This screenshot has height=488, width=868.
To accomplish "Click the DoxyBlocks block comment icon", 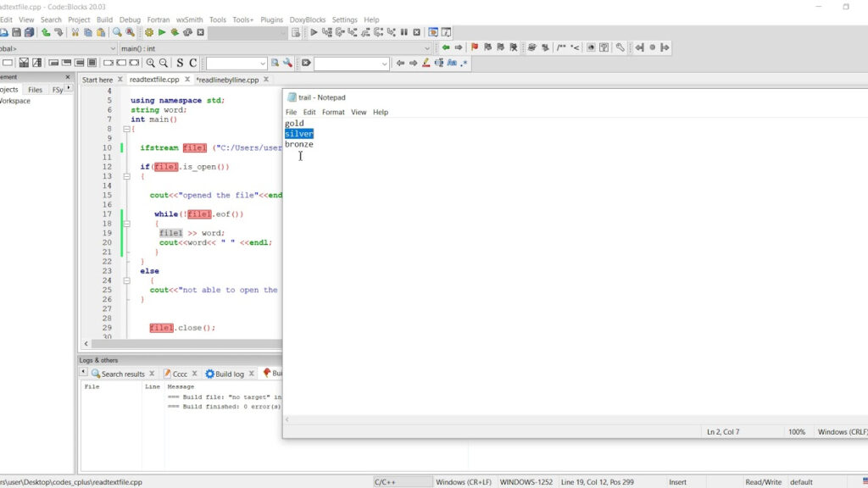I will 561,47.
